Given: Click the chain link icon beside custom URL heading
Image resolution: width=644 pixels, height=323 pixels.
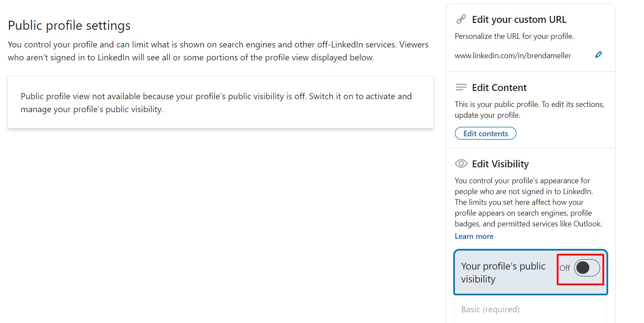Looking at the screenshot, I should (x=461, y=19).
